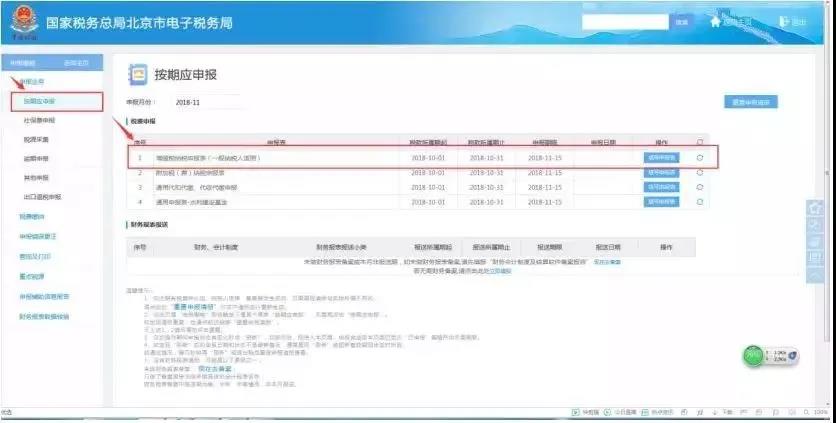Refresh row 1 VAT declaration status

[x=700, y=157]
